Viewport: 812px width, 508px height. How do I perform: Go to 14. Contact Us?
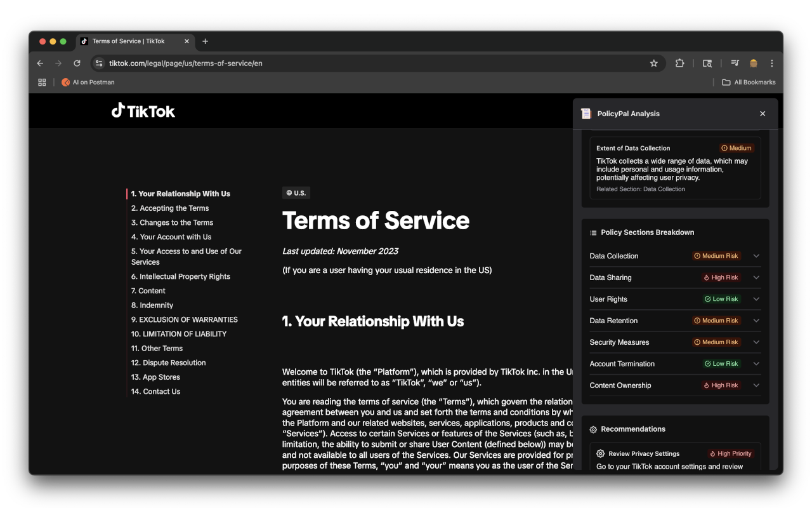[x=156, y=392]
